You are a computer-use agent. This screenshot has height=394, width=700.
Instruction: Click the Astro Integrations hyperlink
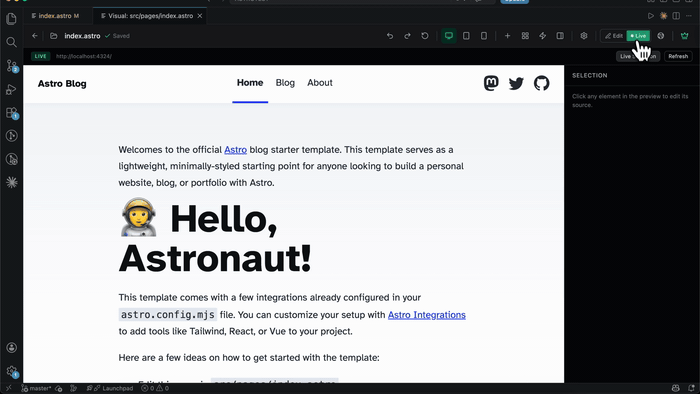coord(427,315)
